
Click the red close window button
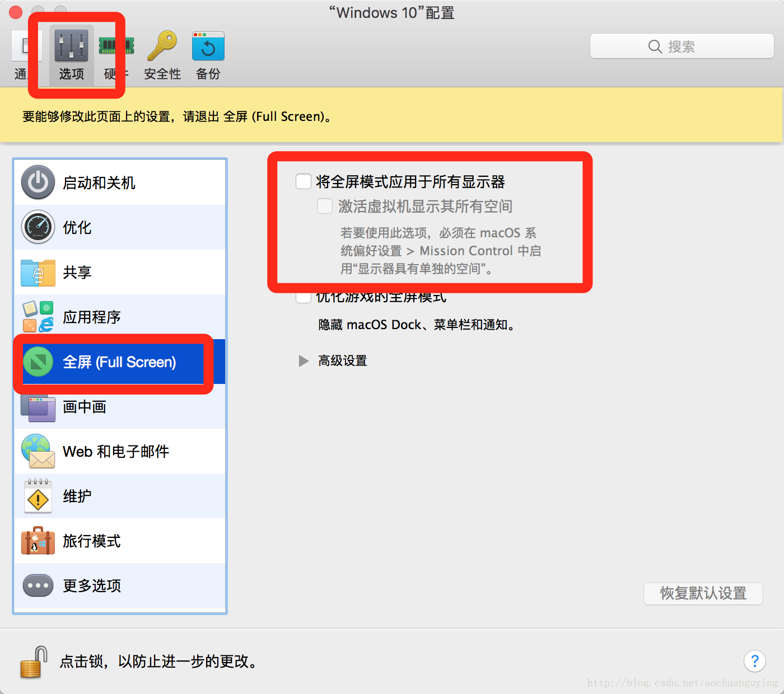pos(16,12)
